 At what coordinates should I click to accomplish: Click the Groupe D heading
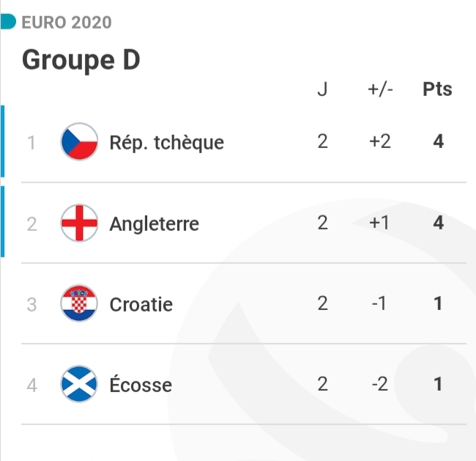81,60
